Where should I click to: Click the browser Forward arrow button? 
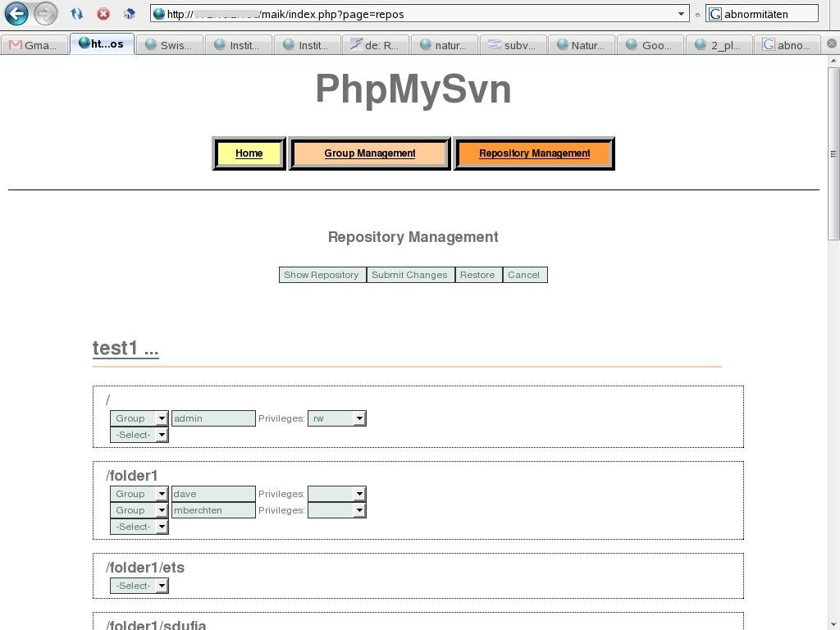[x=46, y=13]
